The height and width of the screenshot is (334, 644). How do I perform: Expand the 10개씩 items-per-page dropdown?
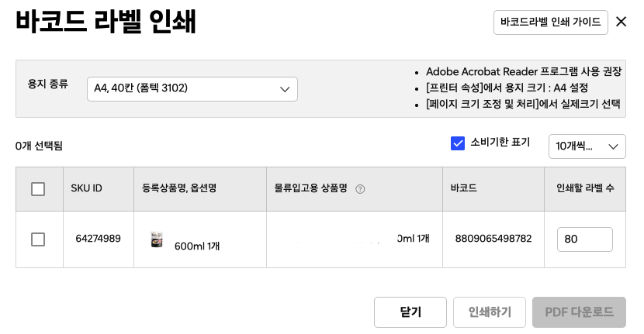pyautogui.click(x=587, y=146)
